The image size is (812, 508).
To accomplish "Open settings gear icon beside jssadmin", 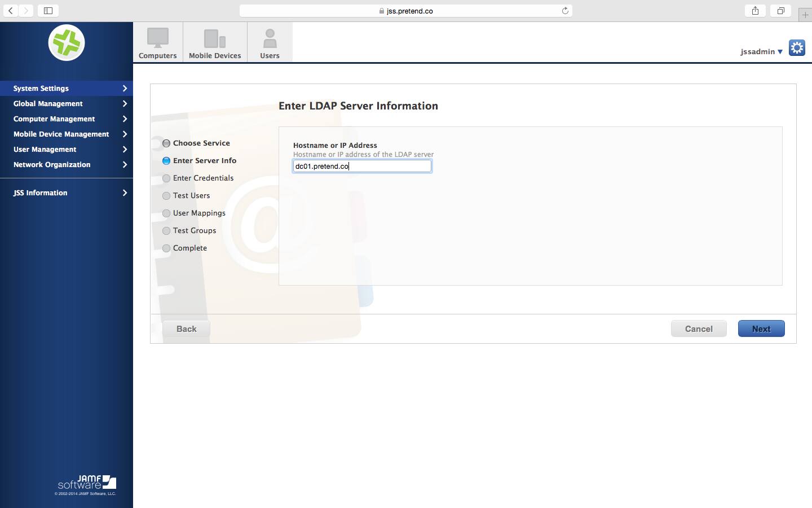I will pos(797,48).
